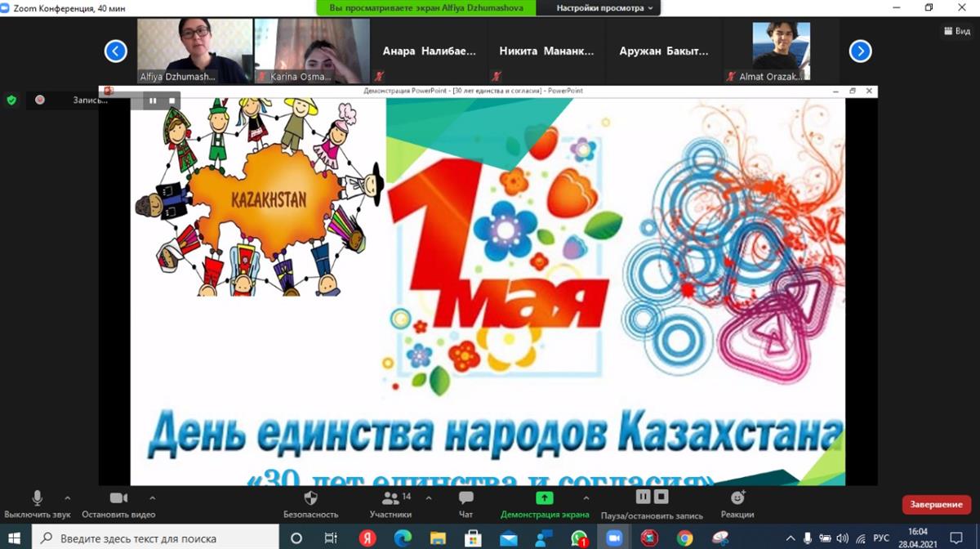Expand video options arrow next to camera
This screenshot has height=549, width=980.
pyautogui.click(x=151, y=498)
